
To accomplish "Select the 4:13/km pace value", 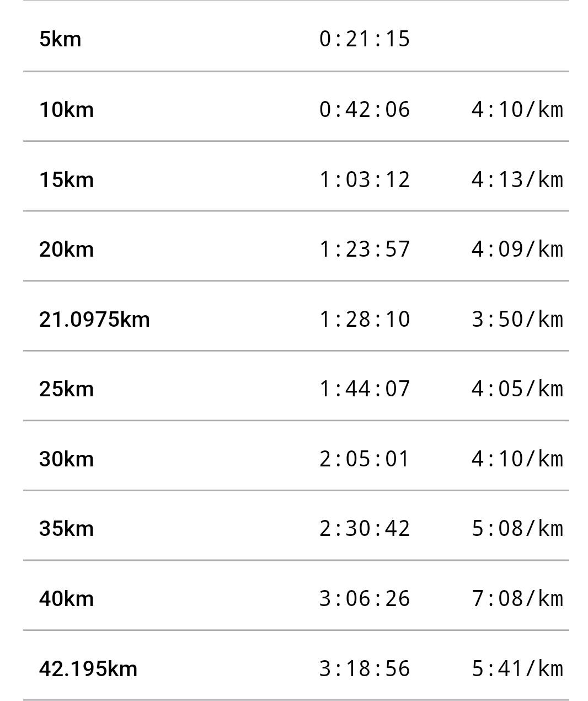I will pos(517,179).
